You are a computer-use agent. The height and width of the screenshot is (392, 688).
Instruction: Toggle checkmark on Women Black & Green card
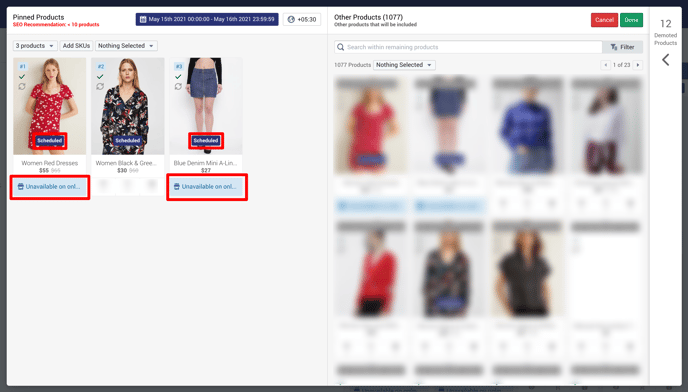click(x=100, y=76)
